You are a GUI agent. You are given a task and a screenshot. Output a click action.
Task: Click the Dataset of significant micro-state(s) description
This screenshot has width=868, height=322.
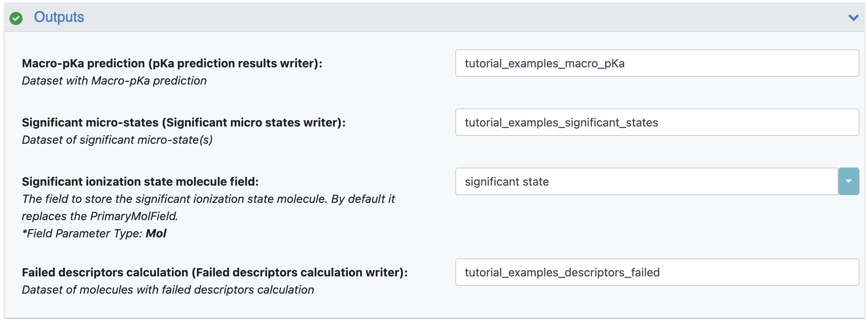pos(117,140)
